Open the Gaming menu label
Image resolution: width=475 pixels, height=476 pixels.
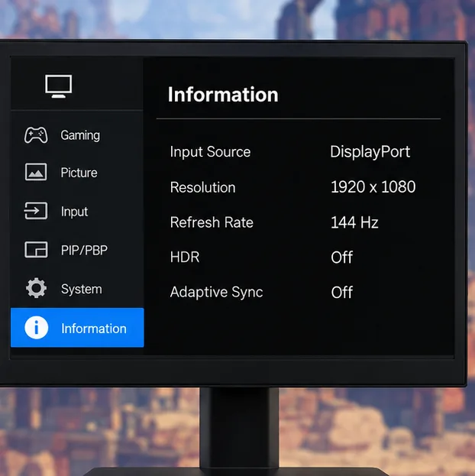click(80, 136)
